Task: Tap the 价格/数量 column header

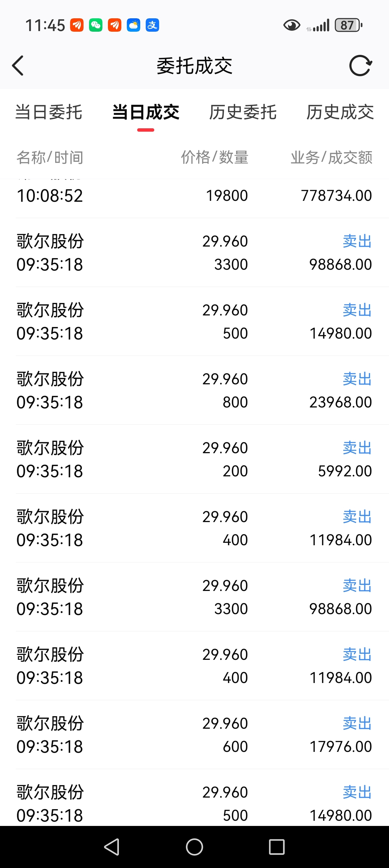Action: [215, 157]
